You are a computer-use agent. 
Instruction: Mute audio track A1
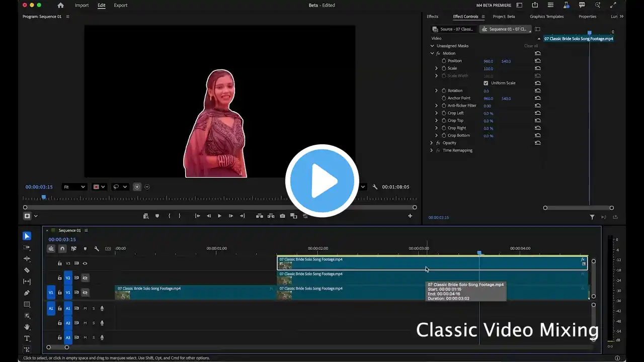click(x=85, y=308)
